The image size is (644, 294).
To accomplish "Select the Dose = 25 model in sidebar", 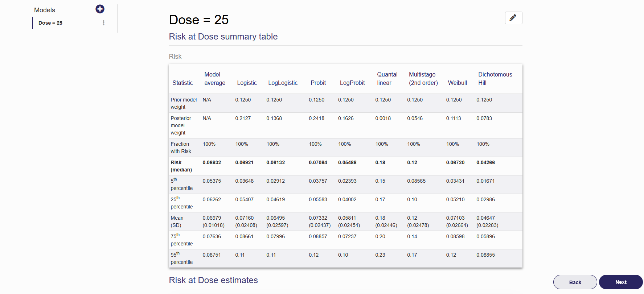I will [50, 23].
